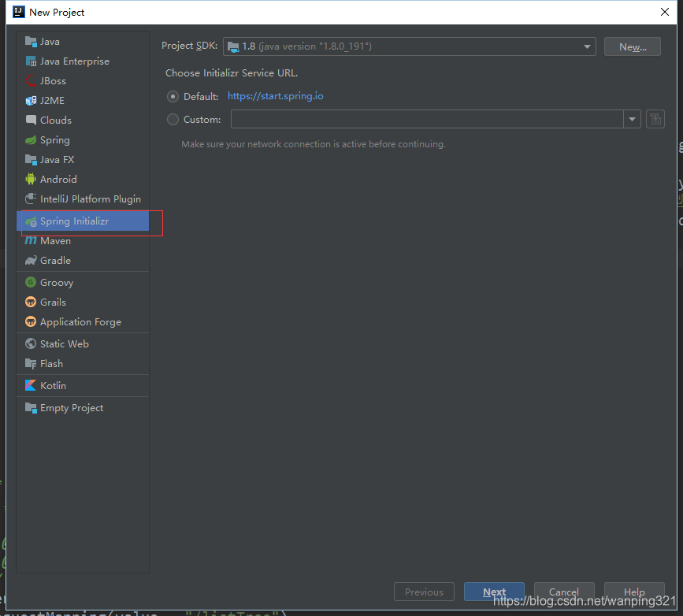This screenshot has width=683, height=616.
Task: Click the green Spring leaf icon
Action: point(31,140)
